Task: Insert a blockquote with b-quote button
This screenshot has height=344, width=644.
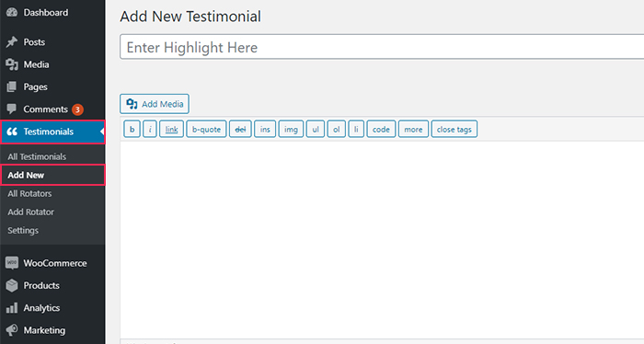Action: tap(206, 129)
